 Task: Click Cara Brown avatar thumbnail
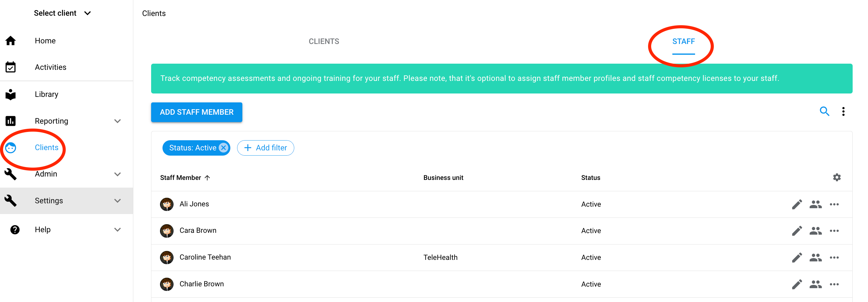[x=166, y=231]
